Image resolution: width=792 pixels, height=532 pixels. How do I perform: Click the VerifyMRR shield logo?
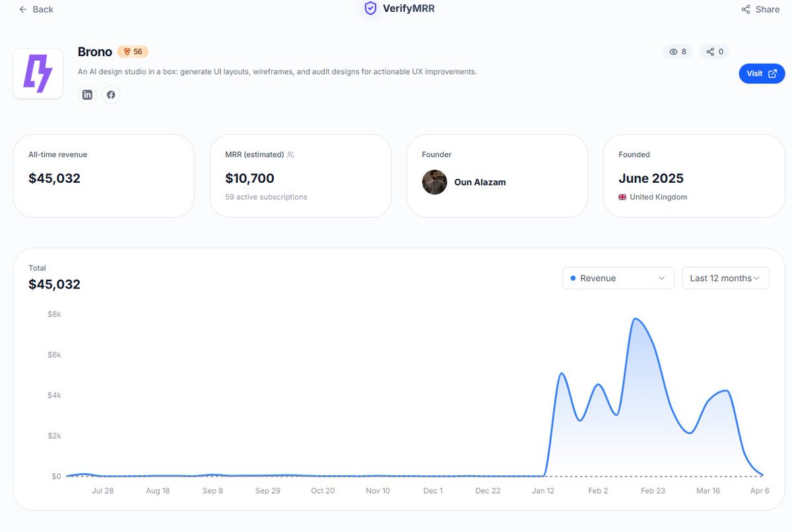(x=370, y=9)
